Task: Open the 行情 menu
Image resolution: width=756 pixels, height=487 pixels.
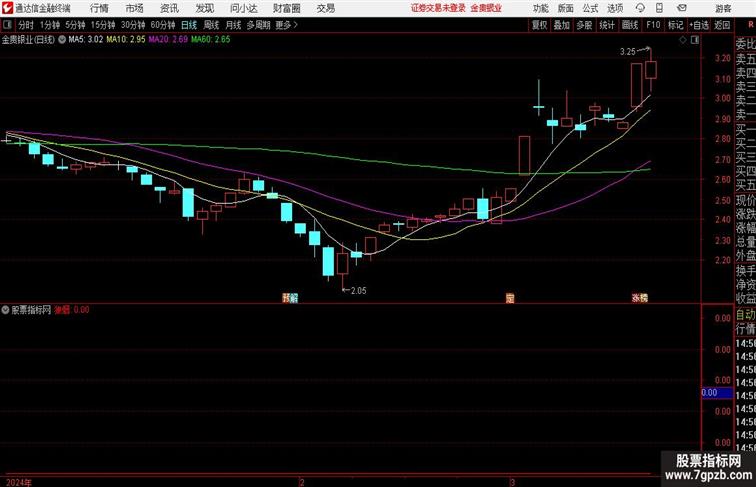Action: (99, 8)
